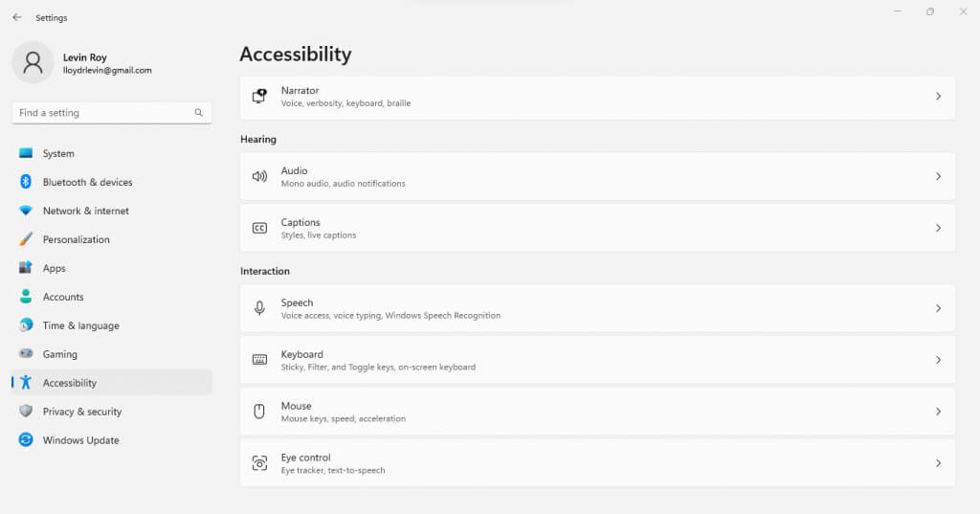
Task: Open Speech voice access settings
Action: tap(390, 308)
